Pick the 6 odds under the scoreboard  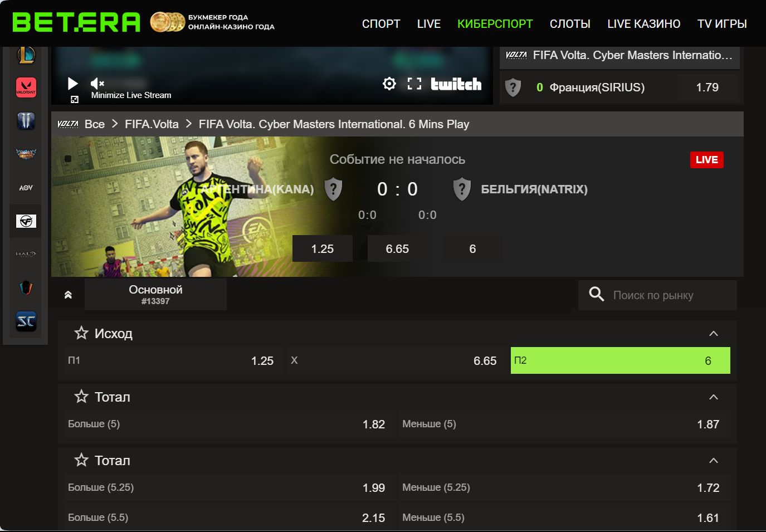pos(472,248)
